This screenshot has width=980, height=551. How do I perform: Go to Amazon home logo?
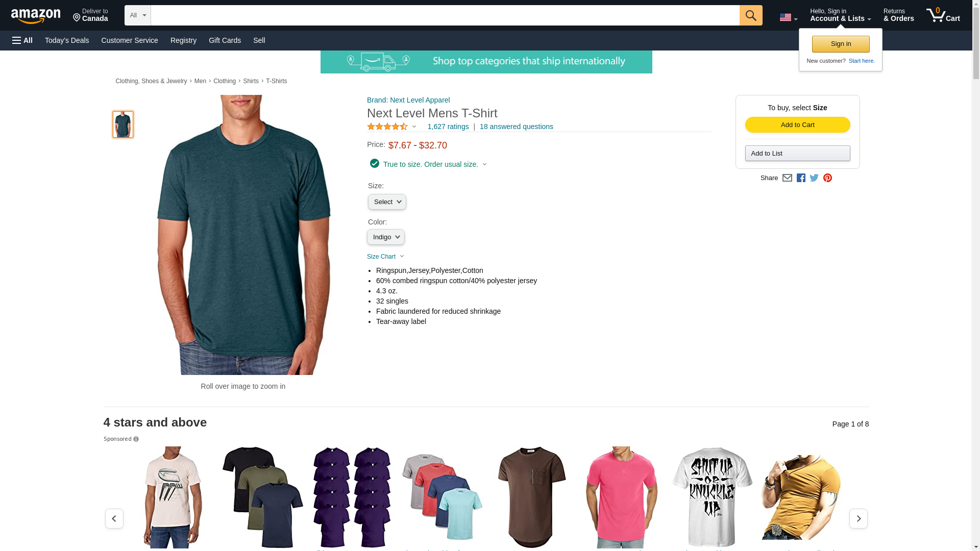[36, 16]
